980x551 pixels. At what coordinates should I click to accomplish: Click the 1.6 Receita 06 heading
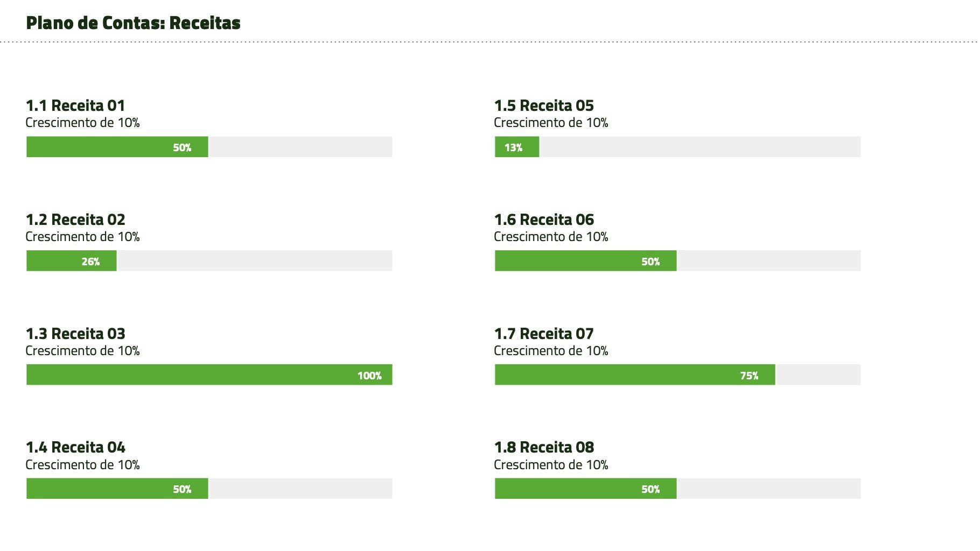[544, 220]
